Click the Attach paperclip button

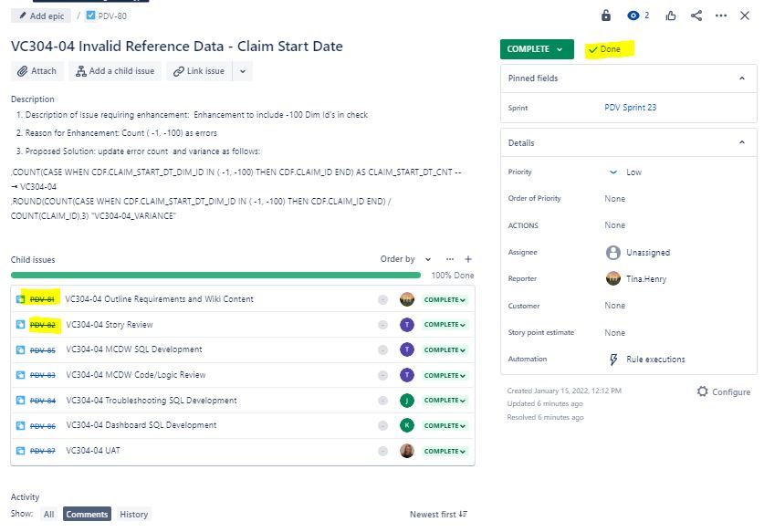click(37, 71)
